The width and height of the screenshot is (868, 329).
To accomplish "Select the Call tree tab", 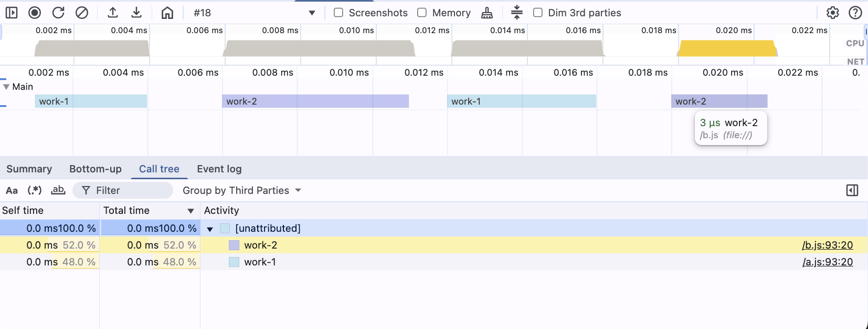I will point(159,169).
